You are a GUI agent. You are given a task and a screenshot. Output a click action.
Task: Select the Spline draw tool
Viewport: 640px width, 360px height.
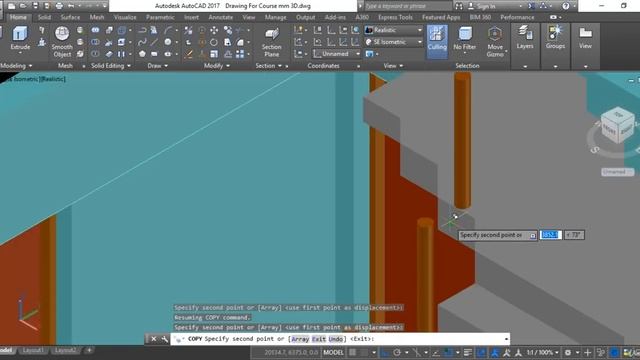(x=142, y=42)
